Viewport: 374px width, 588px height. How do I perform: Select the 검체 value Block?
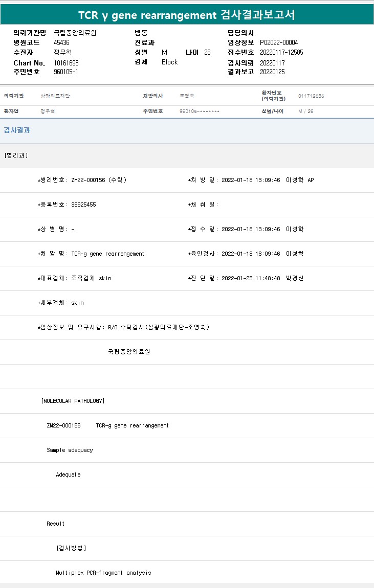[x=169, y=62]
